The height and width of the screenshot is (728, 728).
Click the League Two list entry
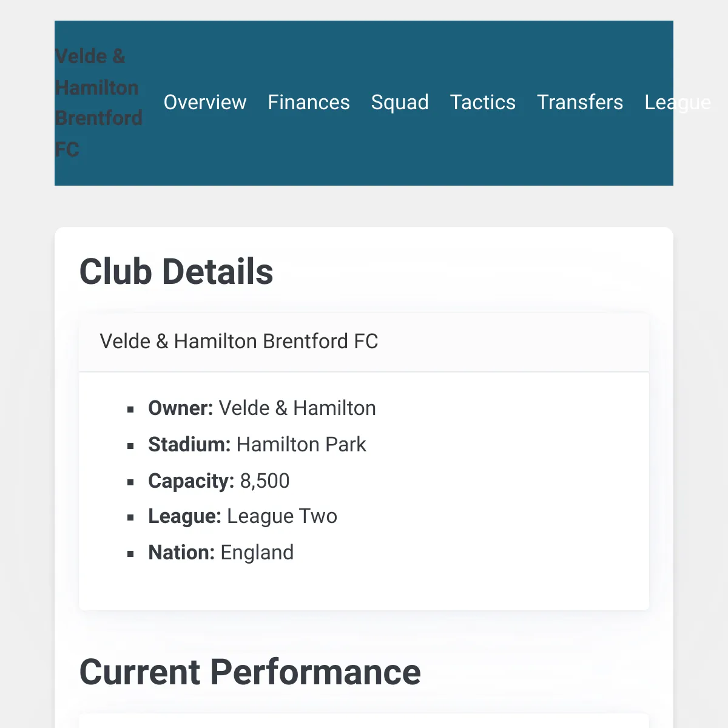(x=243, y=516)
